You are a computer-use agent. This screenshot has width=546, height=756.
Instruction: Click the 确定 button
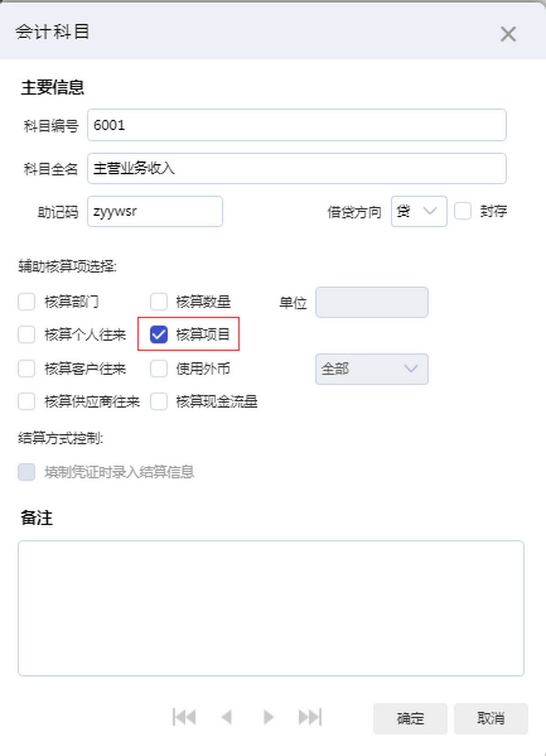coord(410,718)
